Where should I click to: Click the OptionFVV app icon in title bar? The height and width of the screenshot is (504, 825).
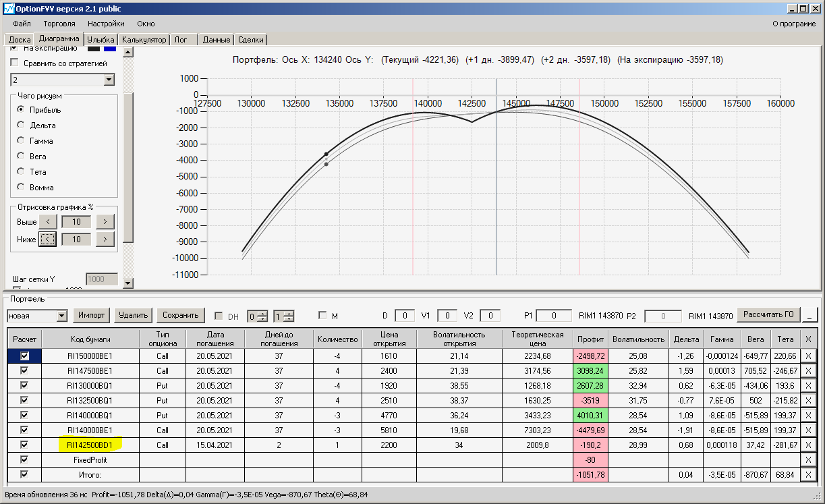(x=8, y=9)
